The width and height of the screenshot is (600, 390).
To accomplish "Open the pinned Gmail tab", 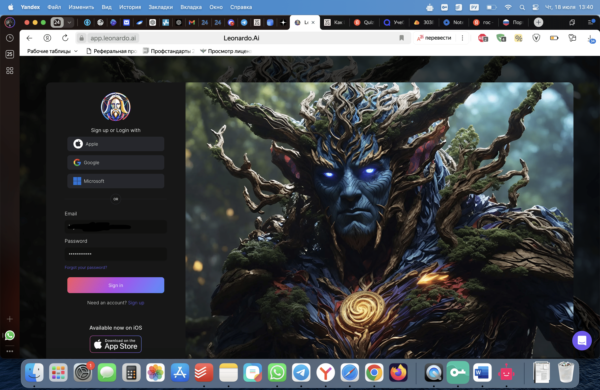I will (192, 22).
